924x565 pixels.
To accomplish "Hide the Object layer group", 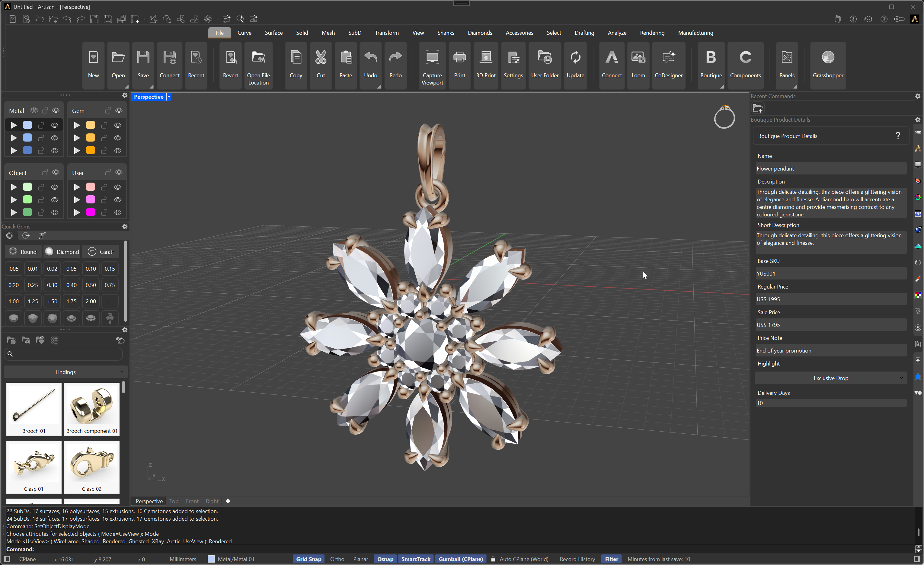I will 56,172.
